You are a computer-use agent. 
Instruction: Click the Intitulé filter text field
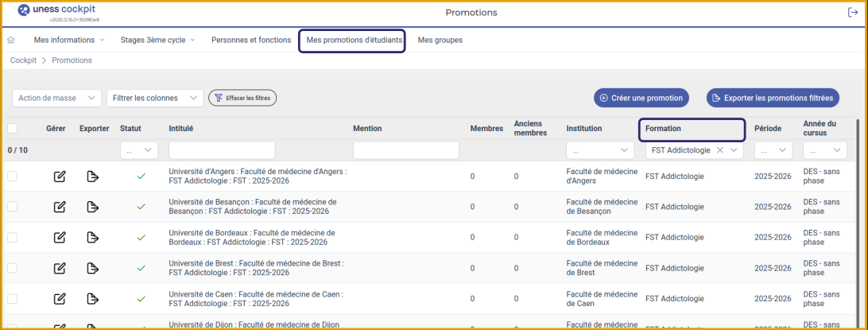click(x=222, y=150)
